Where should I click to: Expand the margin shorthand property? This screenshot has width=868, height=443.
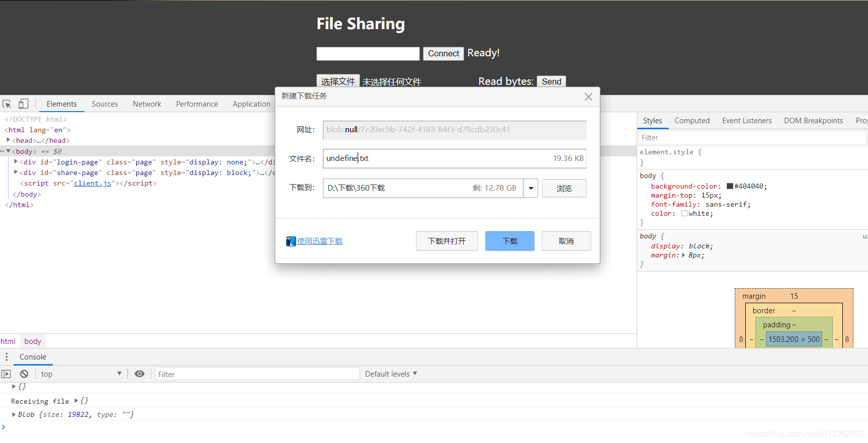683,255
